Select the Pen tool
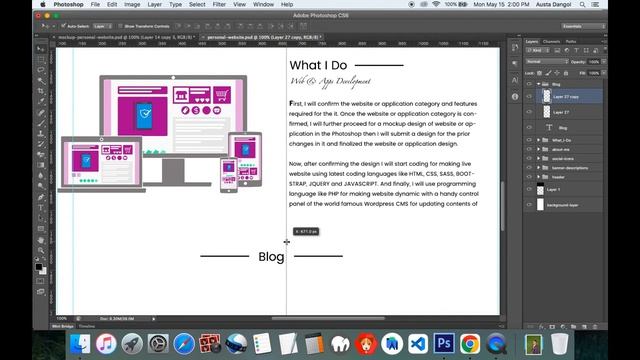640x360 pixels. 41,198
